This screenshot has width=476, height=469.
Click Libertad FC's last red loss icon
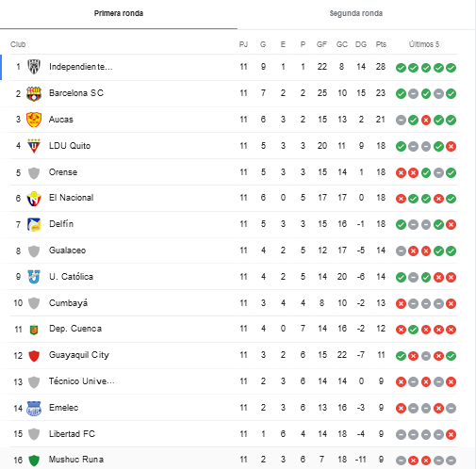pos(451,434)
